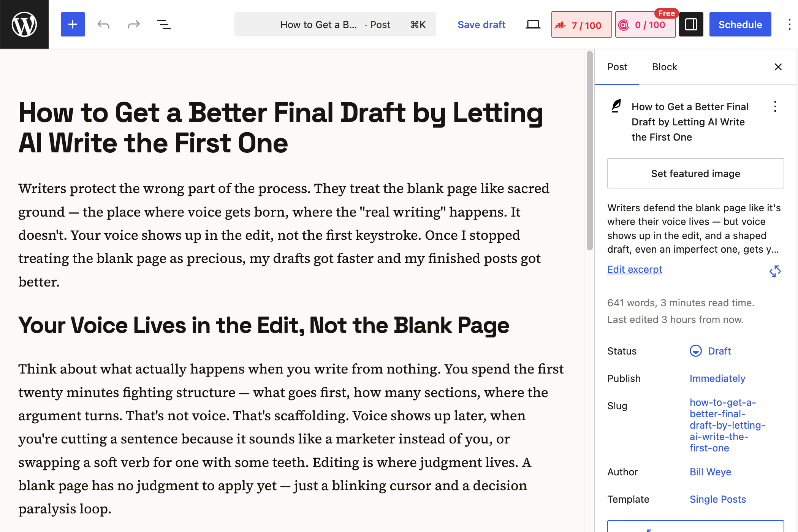Change the author Bill Weye

click(710, 472)
